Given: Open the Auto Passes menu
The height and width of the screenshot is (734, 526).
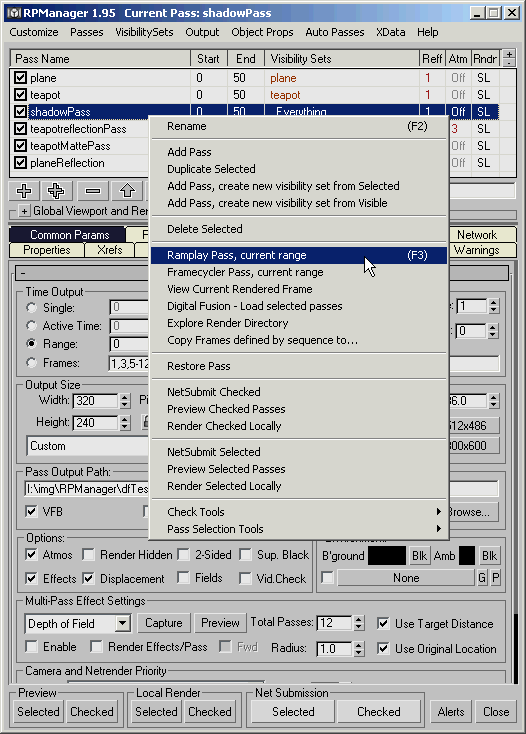Looking at the screenshot, I should tap(335, 32).
